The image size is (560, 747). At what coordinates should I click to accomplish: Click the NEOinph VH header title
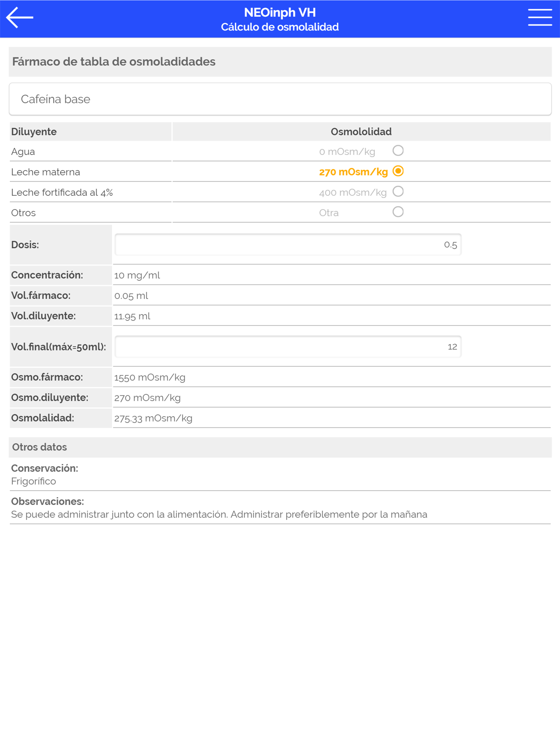coord(280,13)
